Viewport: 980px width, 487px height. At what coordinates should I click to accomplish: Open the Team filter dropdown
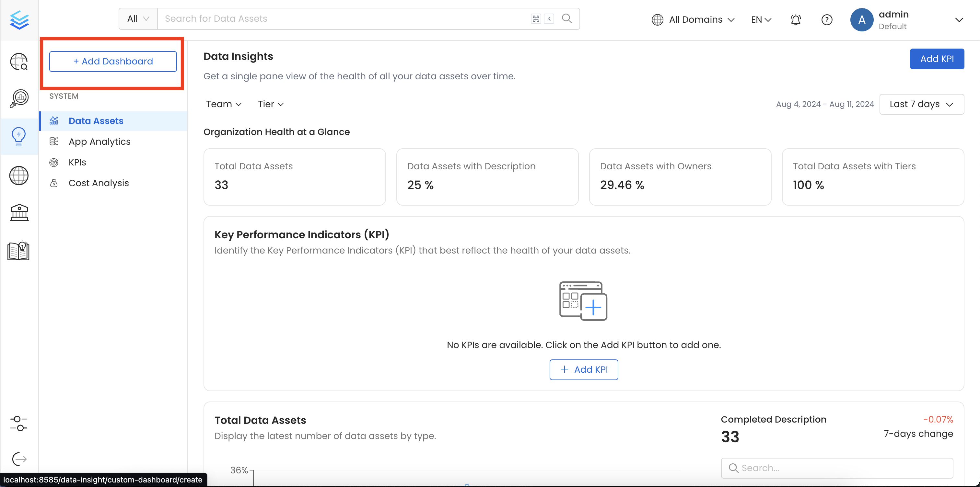pos(223,104)
